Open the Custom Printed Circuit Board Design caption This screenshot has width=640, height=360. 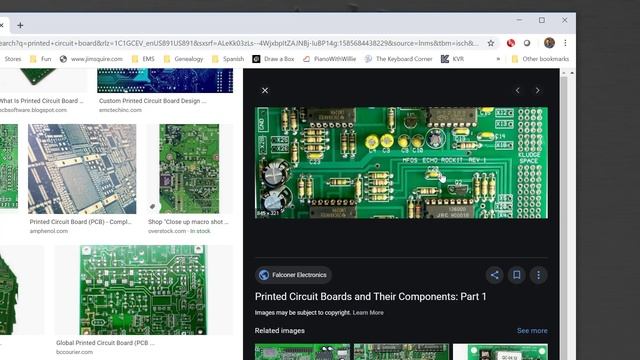coord(153,101)
